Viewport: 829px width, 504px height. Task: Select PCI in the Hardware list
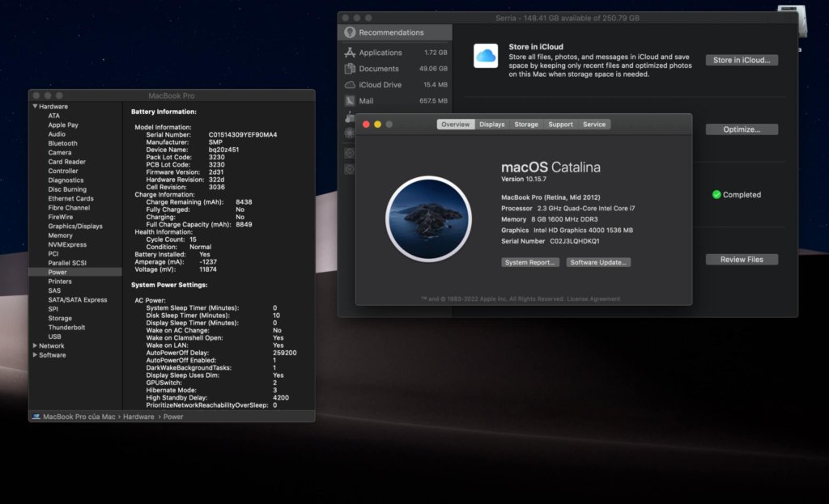[53, 253]
